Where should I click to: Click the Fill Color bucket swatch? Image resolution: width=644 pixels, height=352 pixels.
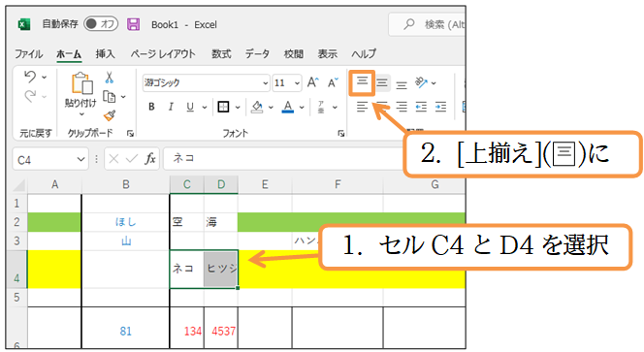pos(257,107)
